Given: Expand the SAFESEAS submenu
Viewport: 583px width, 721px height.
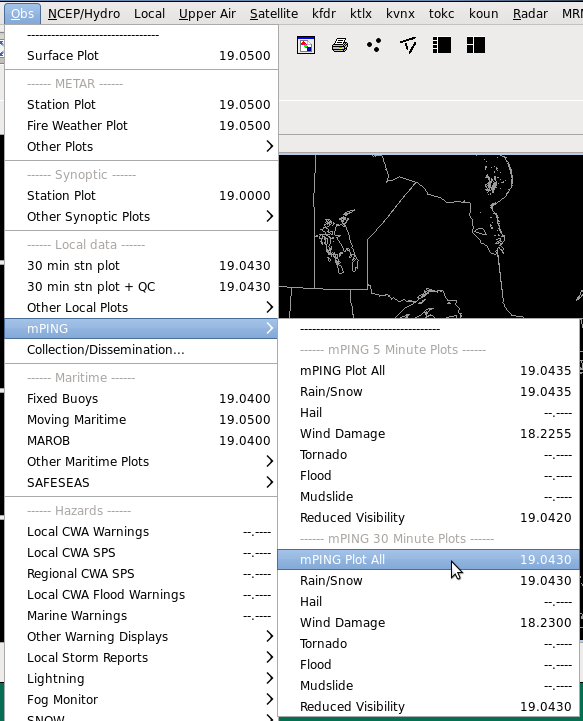Looking at the screenshot, I should click(141, 483).
